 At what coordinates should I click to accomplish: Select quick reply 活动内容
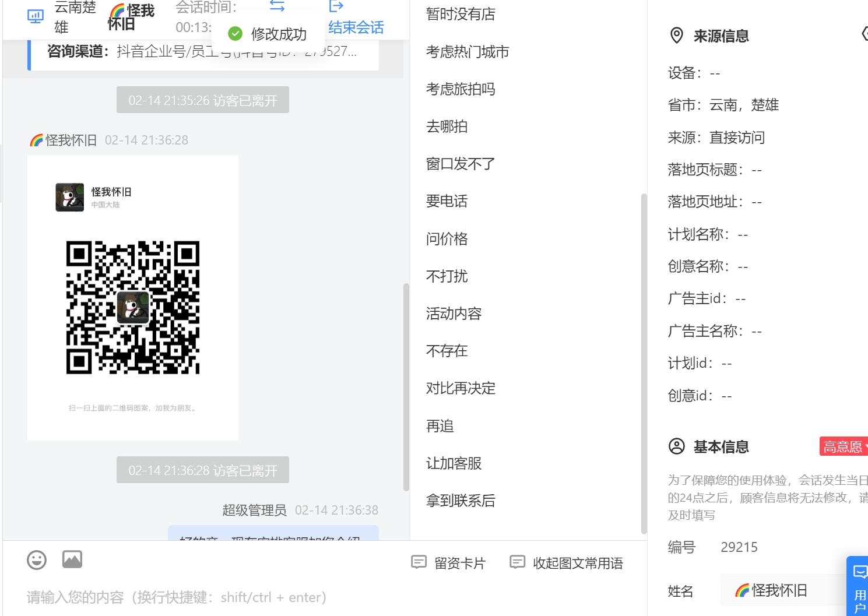454,314
